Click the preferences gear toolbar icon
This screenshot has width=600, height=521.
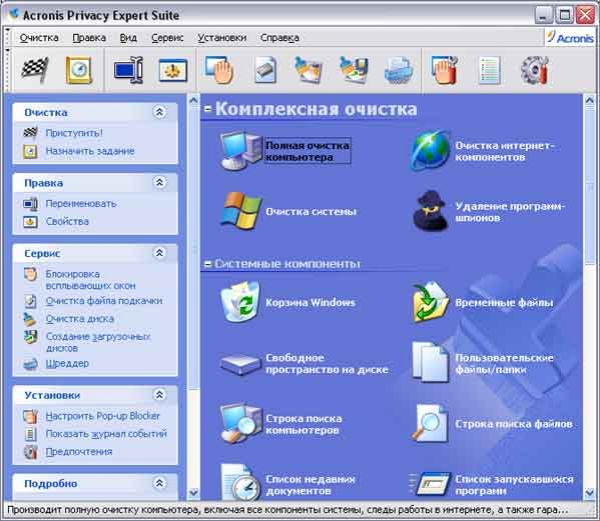(535, 70)
